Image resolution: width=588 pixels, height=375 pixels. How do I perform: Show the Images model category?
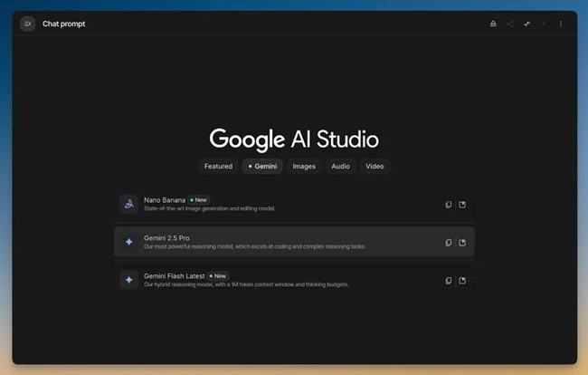pyautogui.click(x=304, y=167)
